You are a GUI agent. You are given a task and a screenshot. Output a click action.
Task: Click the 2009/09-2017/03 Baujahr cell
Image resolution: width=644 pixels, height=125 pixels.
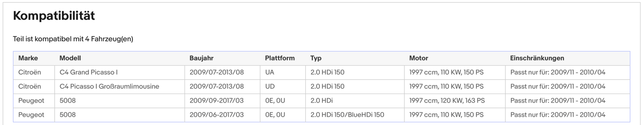222,101
